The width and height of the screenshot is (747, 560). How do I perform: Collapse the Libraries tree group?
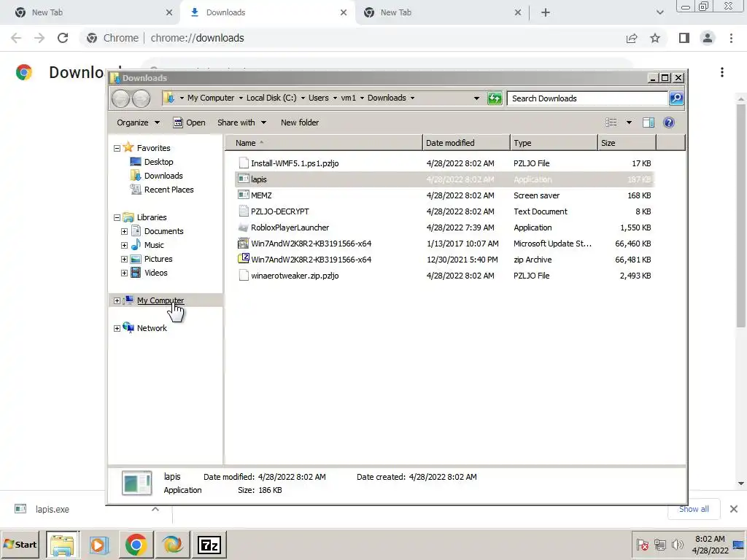pyautogui.click(x=117, y=217)
